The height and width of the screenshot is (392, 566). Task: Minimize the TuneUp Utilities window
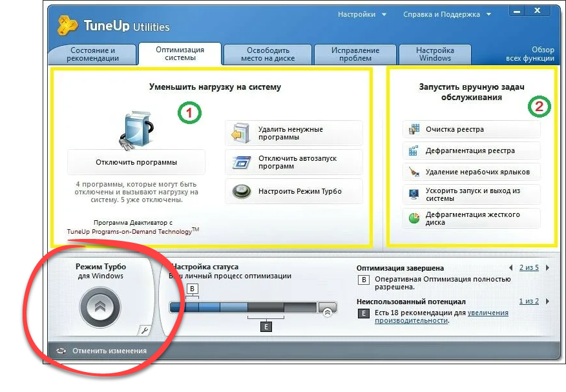(x=518, y=12)
